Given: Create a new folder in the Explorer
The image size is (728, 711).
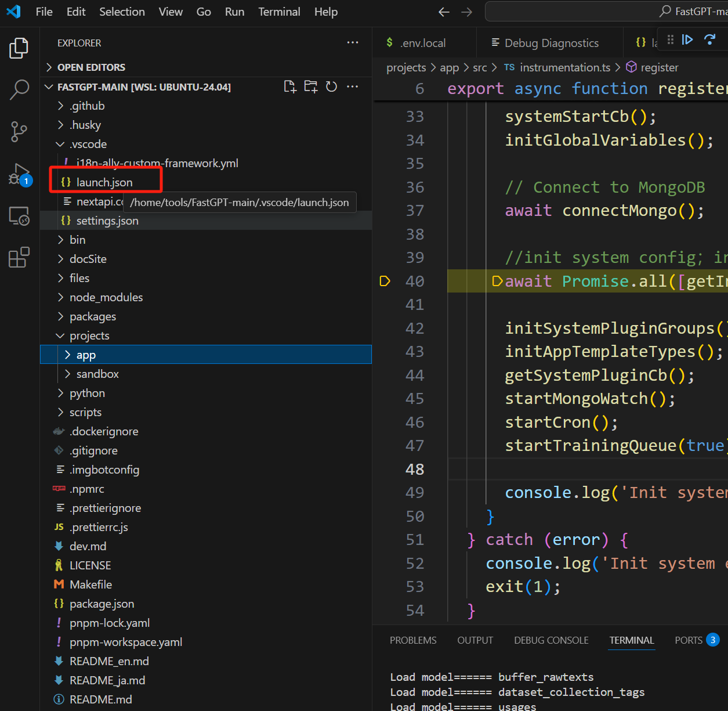Looking at the screenshot, I should coord(310,86).
